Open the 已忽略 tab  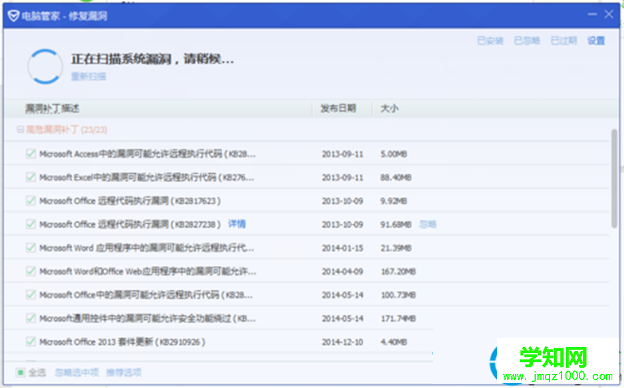(527, 41)
